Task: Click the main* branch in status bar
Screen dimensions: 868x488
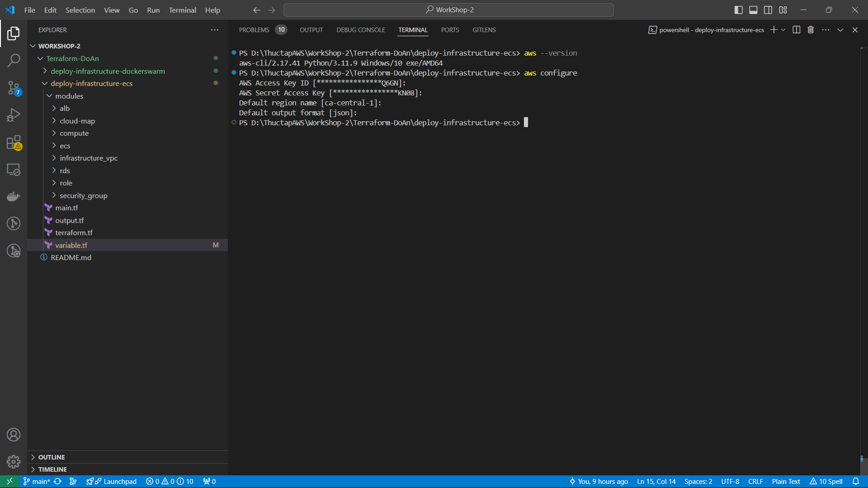Action: [x=37, y=481]
